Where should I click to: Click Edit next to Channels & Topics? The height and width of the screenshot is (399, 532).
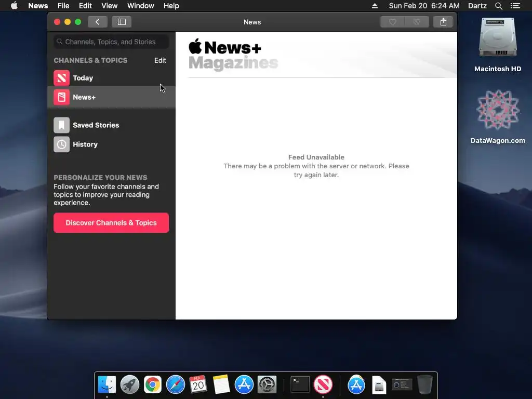[x=160, y=60]
